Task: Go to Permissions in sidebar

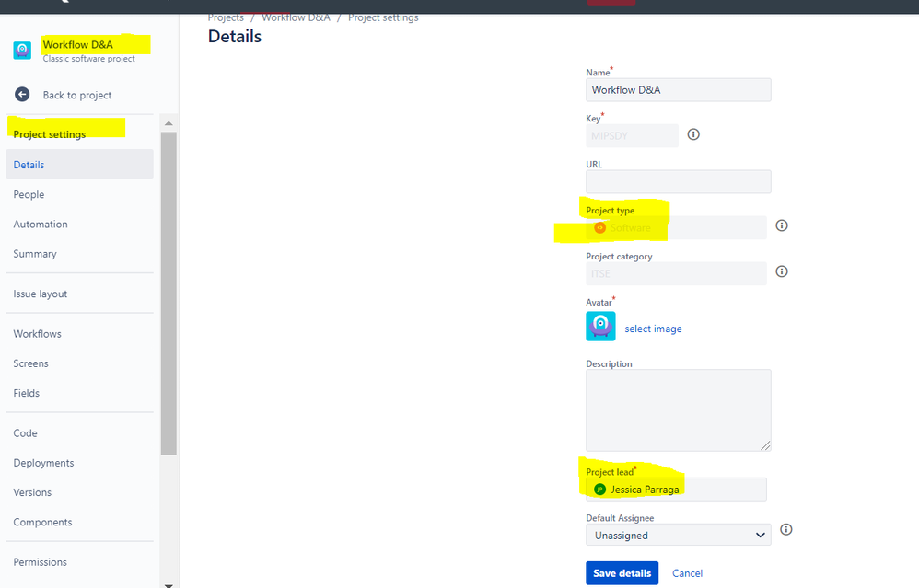Action: [x=41, y=561]
